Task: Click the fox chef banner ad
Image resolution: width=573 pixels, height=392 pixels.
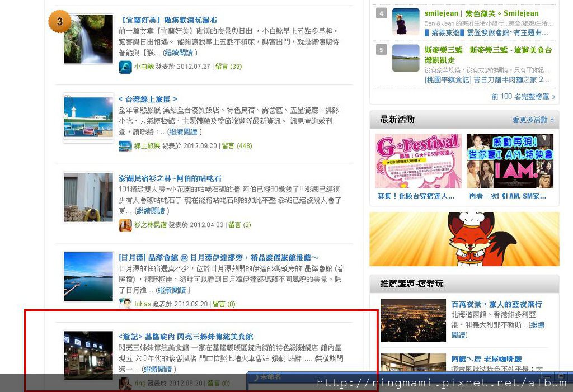Action: click(464, 239)
